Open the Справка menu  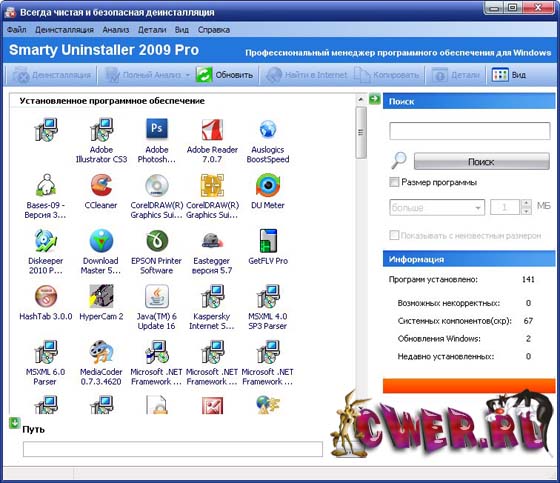coord(214,30)
